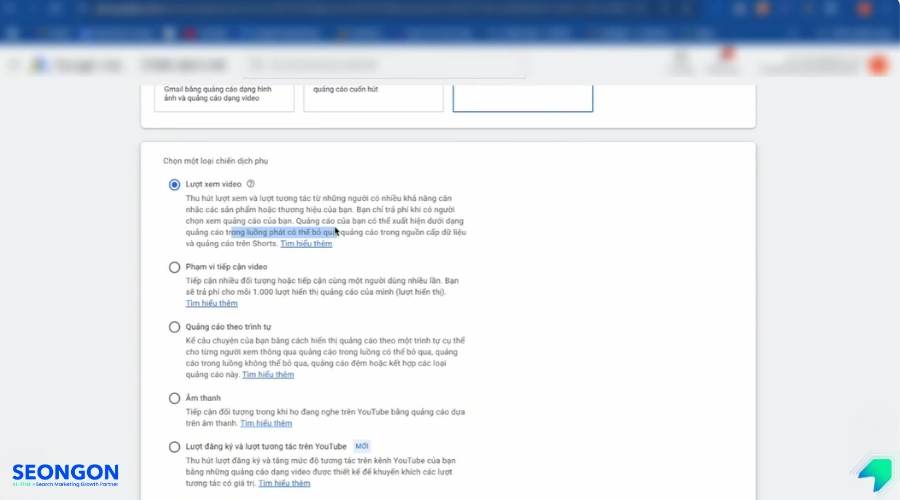Click the heading Chọn một loại chiến dịch phụ
This screenshot has height=500, width=900.
tap(215, 161)
